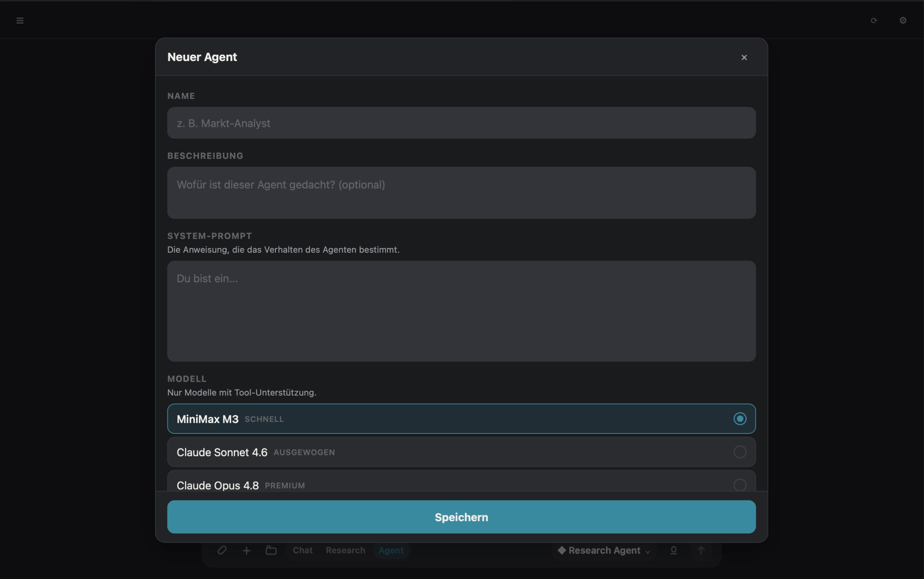The image size is (924, 579).
Task: Click the paperclip attach icon
Action: 222,550
